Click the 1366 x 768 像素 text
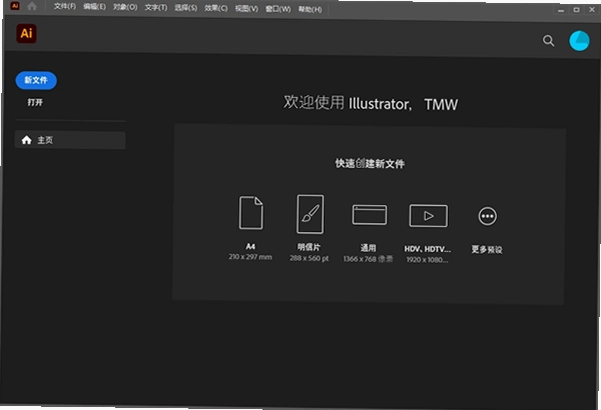Screen dimensions: 601x410 (x=368, y=259)
